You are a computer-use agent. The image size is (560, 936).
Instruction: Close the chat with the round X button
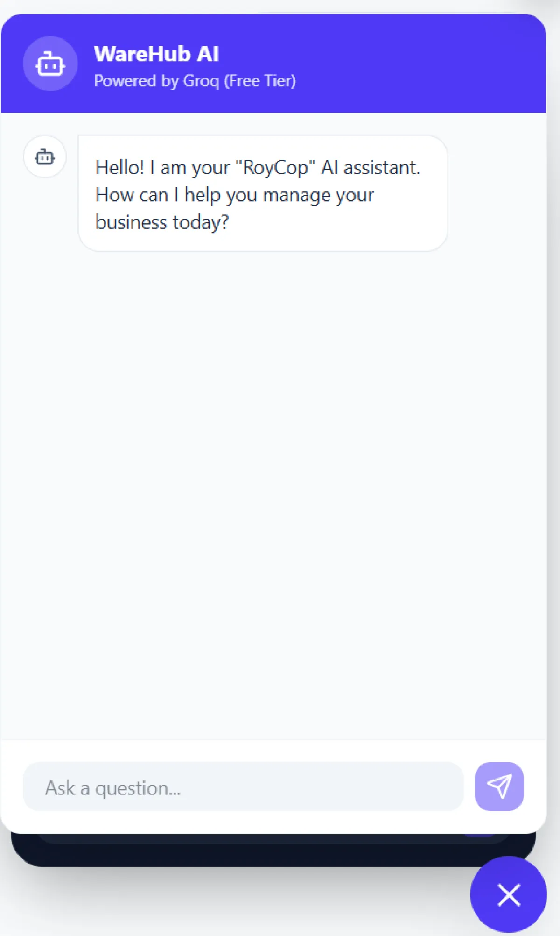tap(508, 894)
